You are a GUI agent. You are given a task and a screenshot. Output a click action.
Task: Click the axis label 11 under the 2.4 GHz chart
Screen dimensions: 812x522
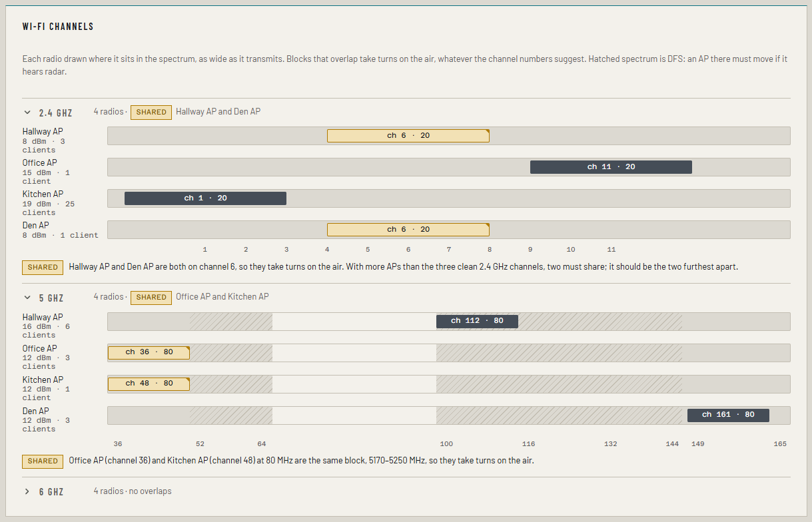611,250
